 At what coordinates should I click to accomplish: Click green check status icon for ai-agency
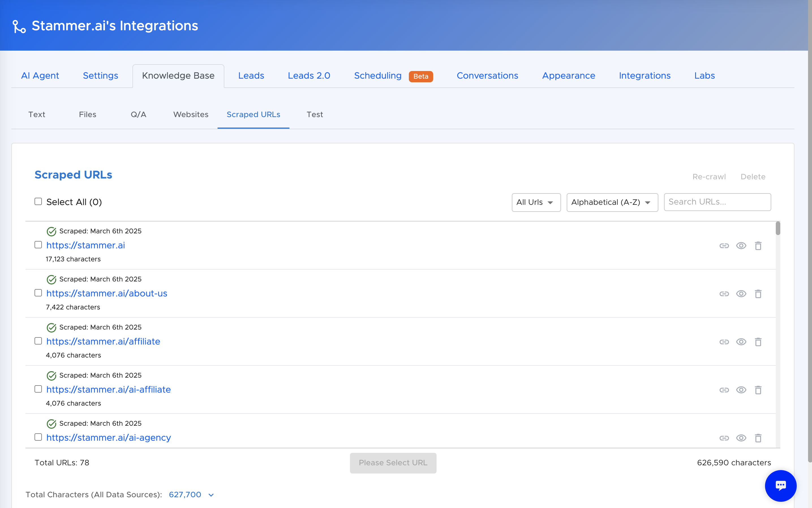[x=51, y=424]
